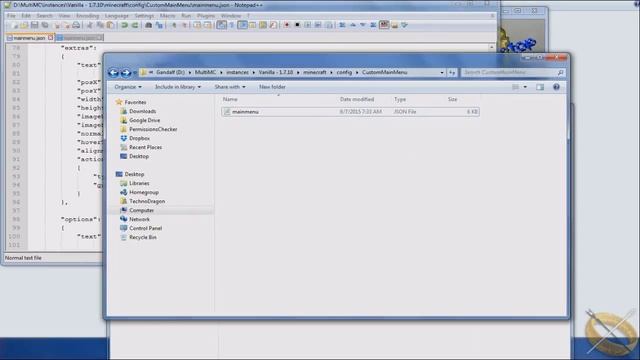
Task: Click New folder in Explorer toolbar
Action: (272, 87)
